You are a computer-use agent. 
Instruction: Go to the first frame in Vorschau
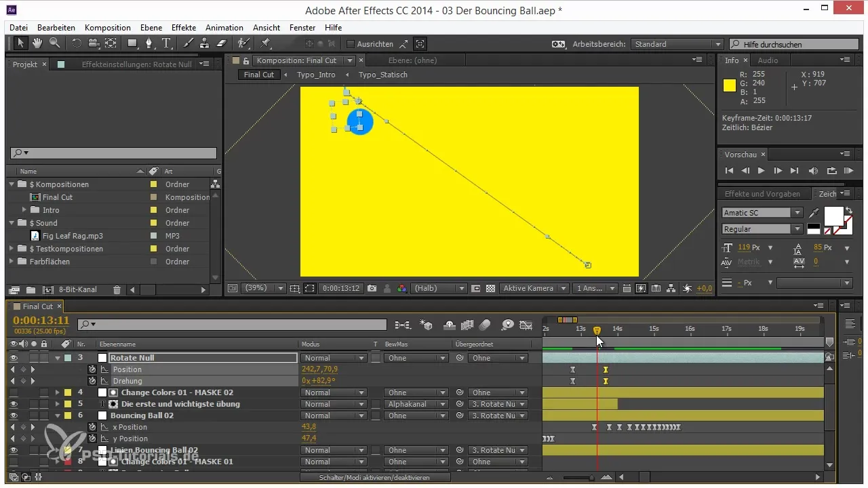click(729, 171)
